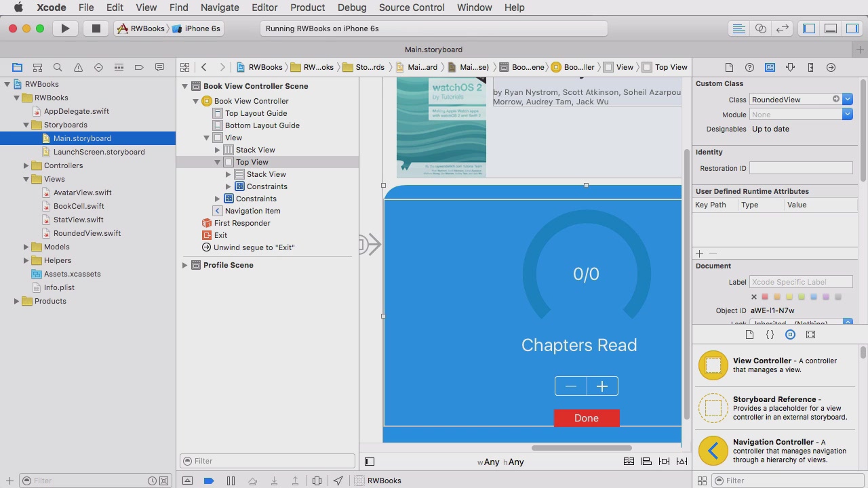
Task: Open the Align constraints menu
Action: coord(646,462)
